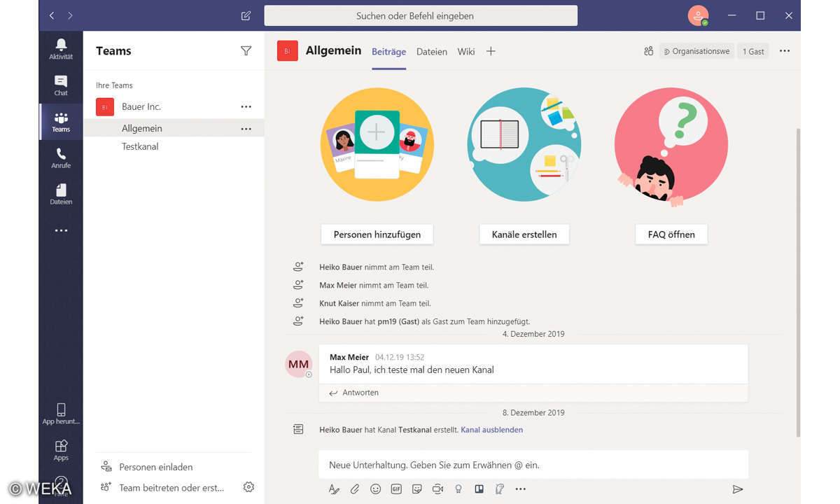Filter teams using the funnel icon
The height and width of the screenshot is (504, 840).
point(246,50)
